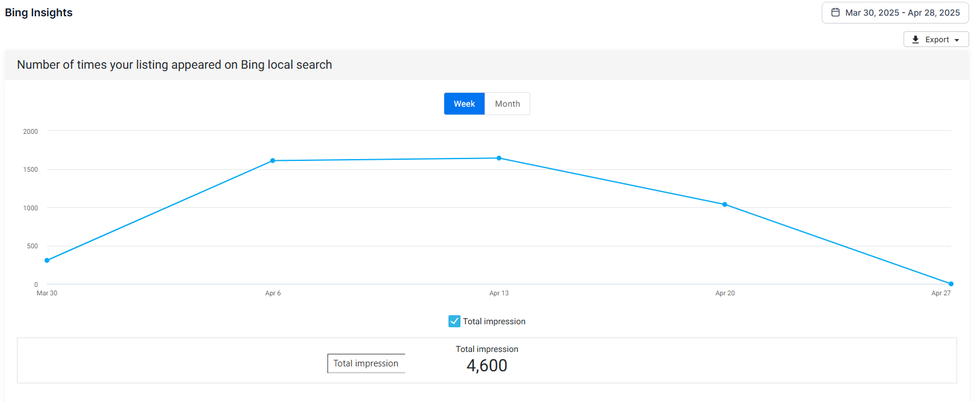
Task: Select the Mar 30 data point
Action: click(x=47, y=260)
